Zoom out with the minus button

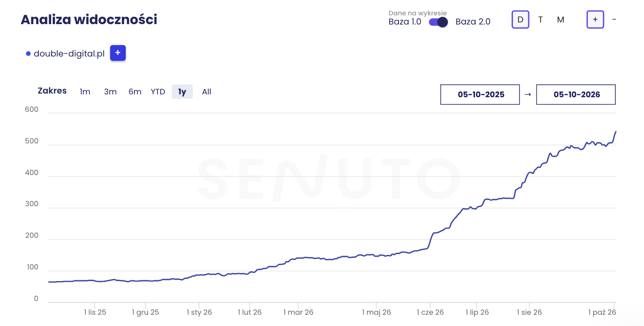point(614,20)
